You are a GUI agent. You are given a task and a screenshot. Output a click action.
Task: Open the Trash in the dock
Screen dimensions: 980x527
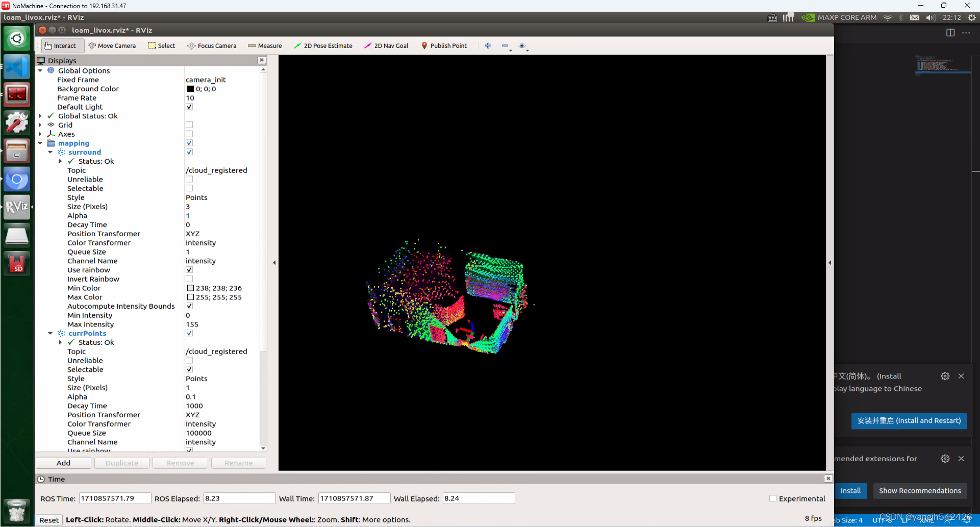pyautogui.click(x=17, y=511)
